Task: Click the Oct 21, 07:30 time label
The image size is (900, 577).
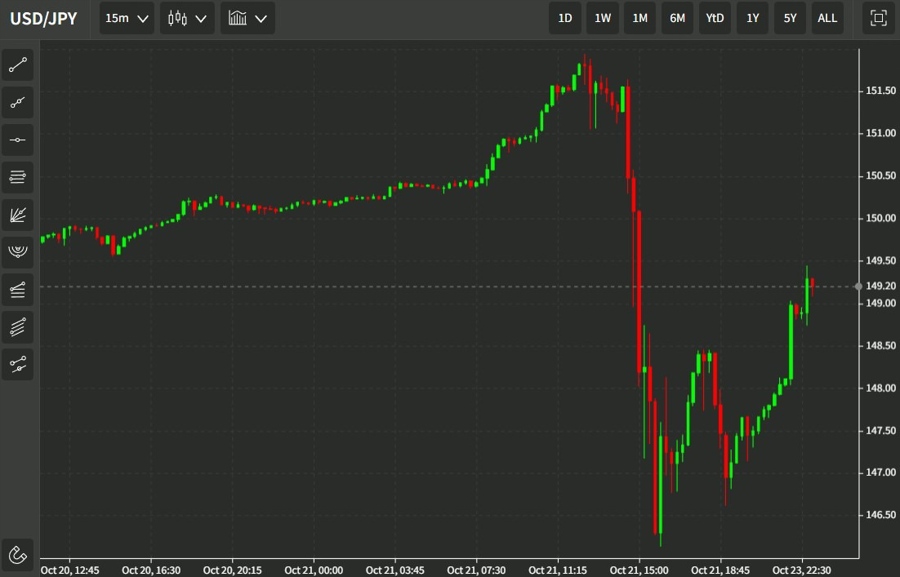Action: pos(476,570)
